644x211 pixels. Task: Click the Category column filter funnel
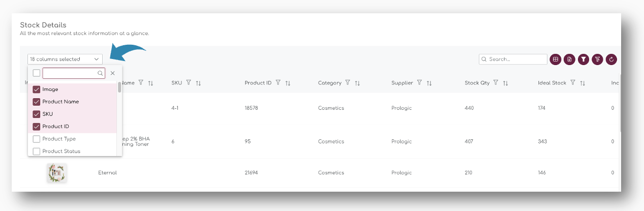point(348,83)
